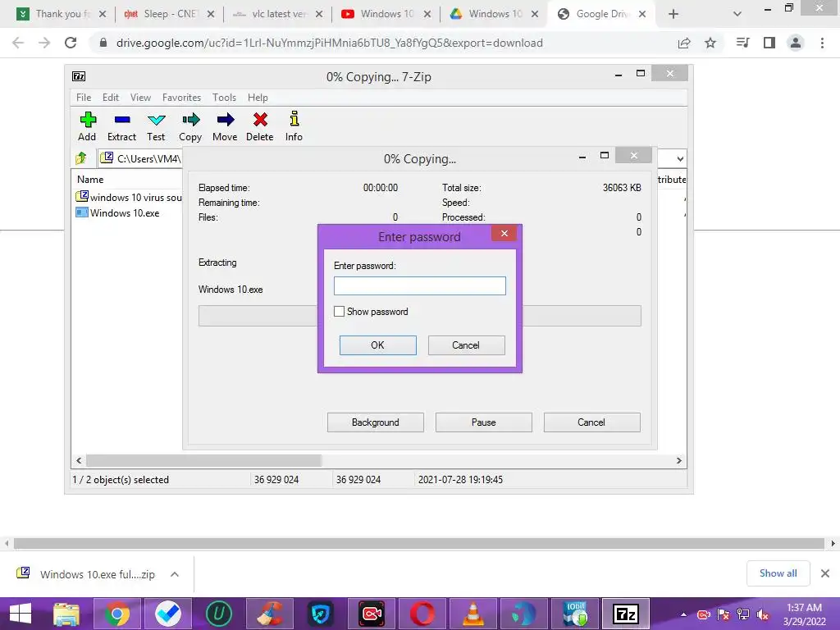840x630 pixels.
Task: Click the Chrome page horizontal scrollbar
Action: coord(419,543)
